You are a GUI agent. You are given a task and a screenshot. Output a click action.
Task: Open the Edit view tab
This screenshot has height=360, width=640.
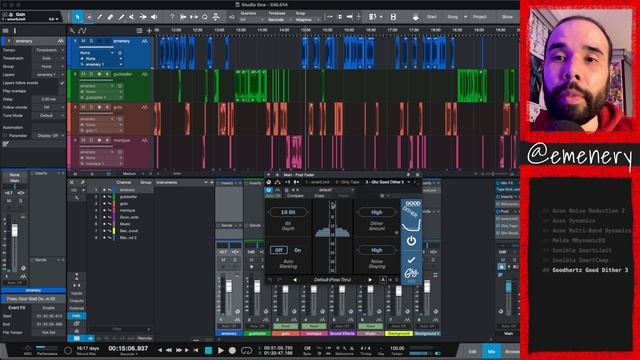(x=472, y=351)
